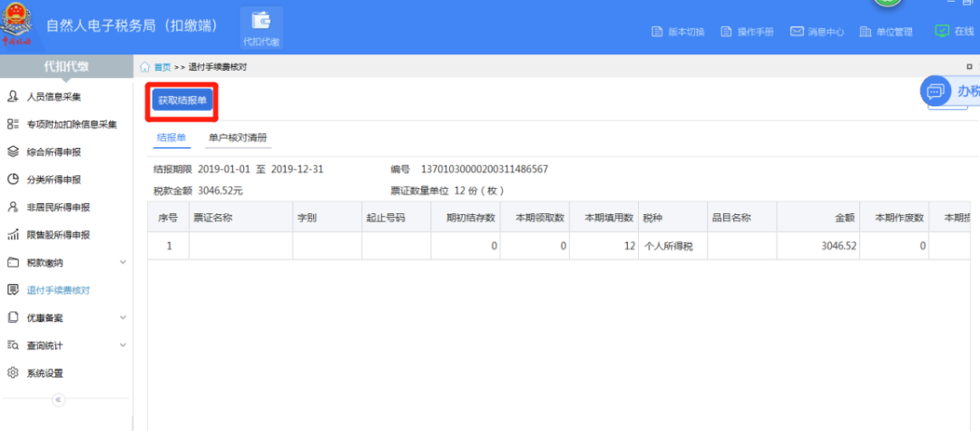This screenshot has height=431, width=980.
Task: Click the 代扣代缴 wallet icon in header
Action: coord(260,25)
